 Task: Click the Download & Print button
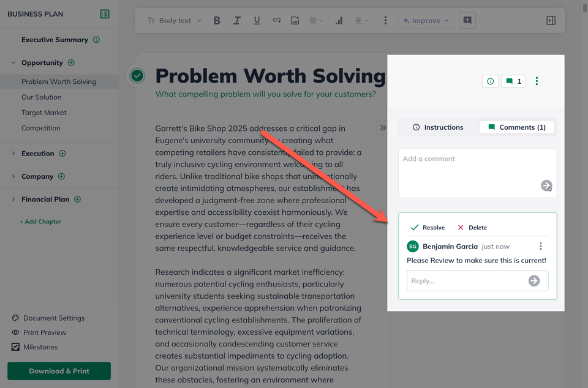(59, 371)
